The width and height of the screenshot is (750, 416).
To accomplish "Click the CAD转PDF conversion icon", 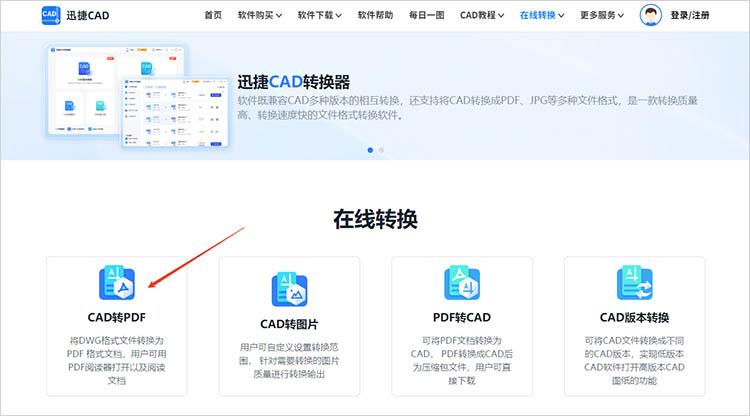I will tap(117, 283).
